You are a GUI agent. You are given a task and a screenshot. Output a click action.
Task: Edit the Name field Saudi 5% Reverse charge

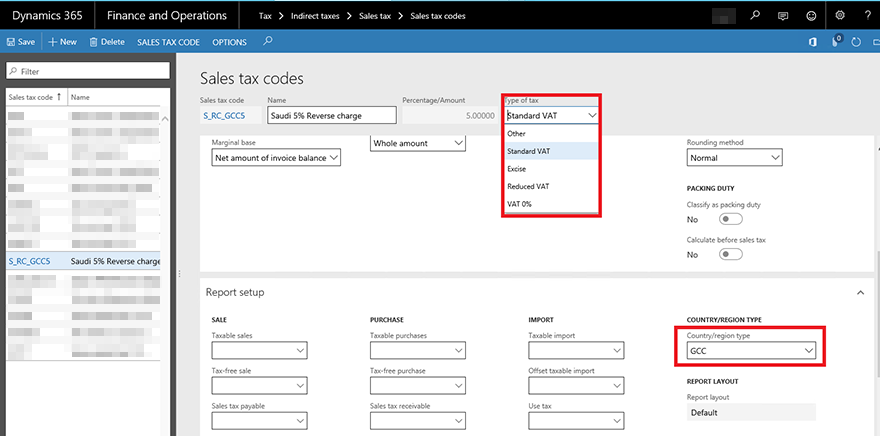332,116
